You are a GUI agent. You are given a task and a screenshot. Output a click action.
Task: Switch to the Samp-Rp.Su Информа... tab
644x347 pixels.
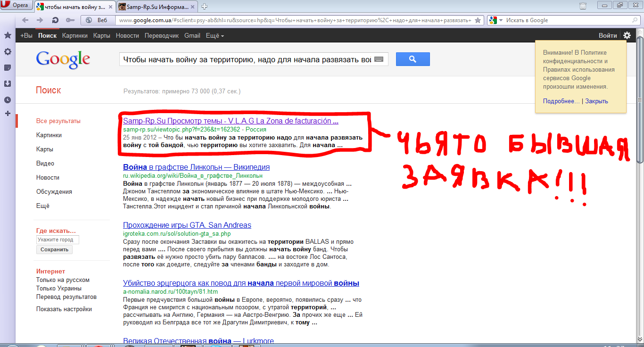(157, 7)
